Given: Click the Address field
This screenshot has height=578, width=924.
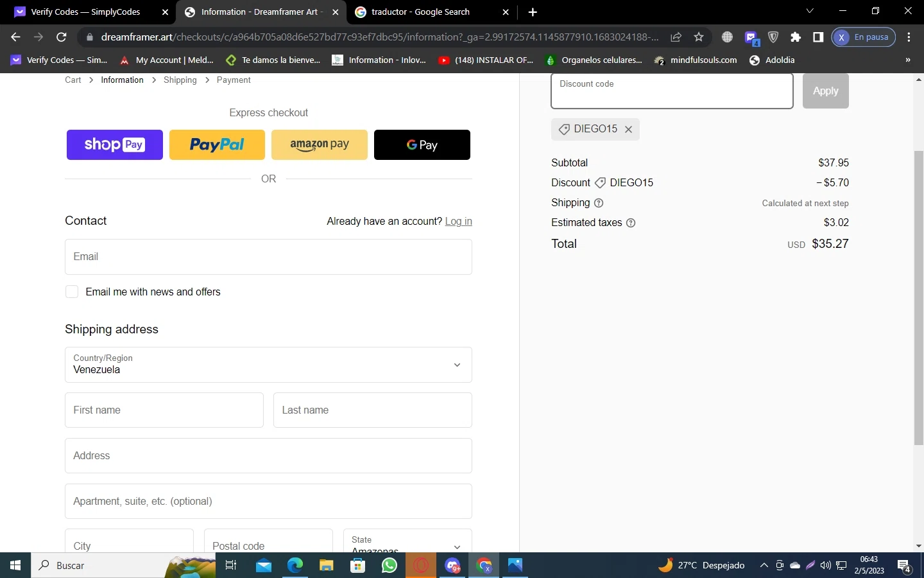Looking at the screenshot, I should [x=268, y=456].
